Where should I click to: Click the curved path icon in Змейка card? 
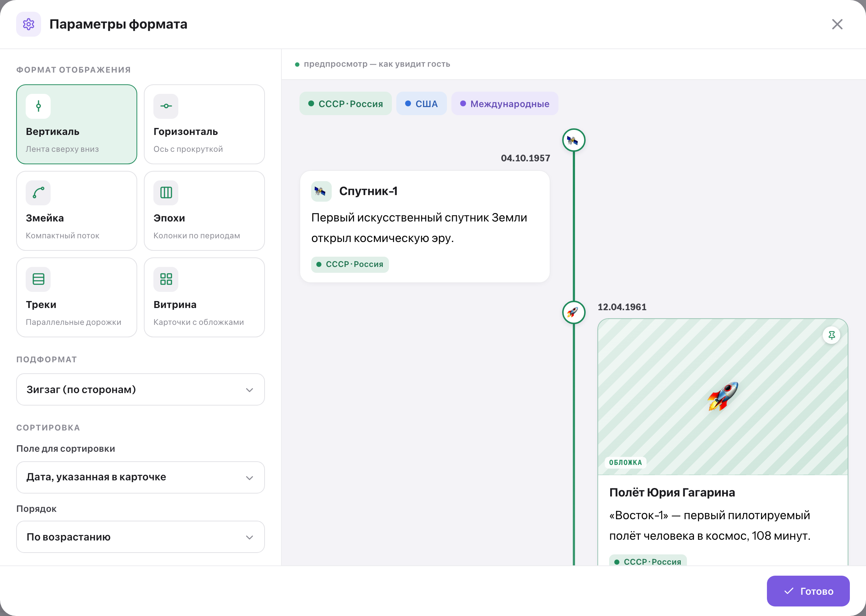(38, 193)
